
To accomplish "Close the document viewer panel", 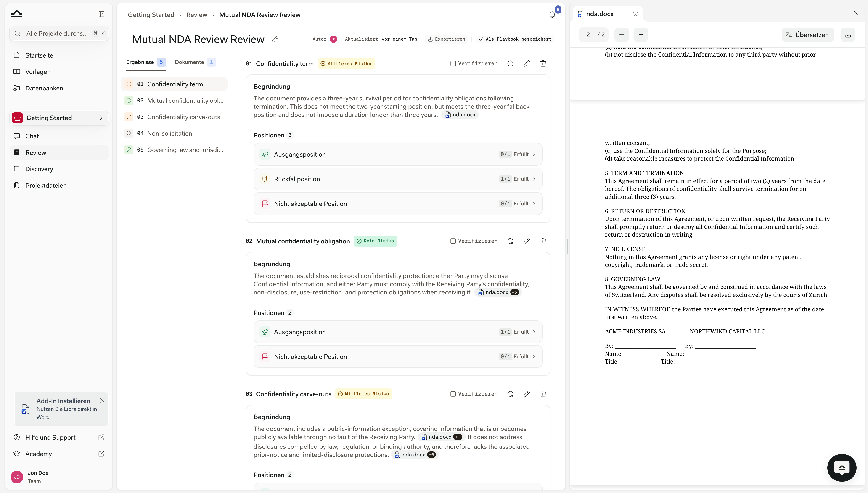I will [x=855, y=13].
